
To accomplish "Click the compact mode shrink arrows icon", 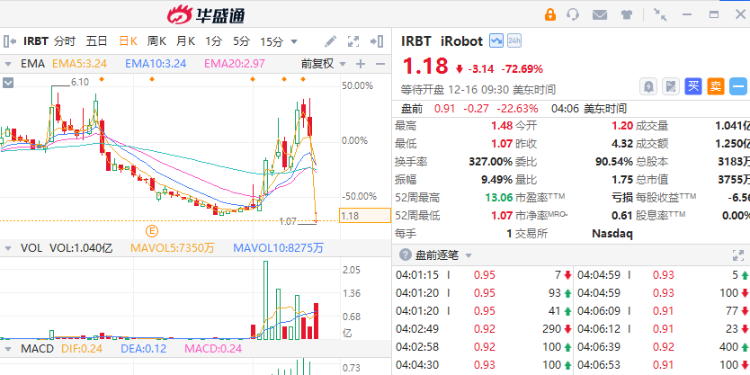I will (660, 14).
